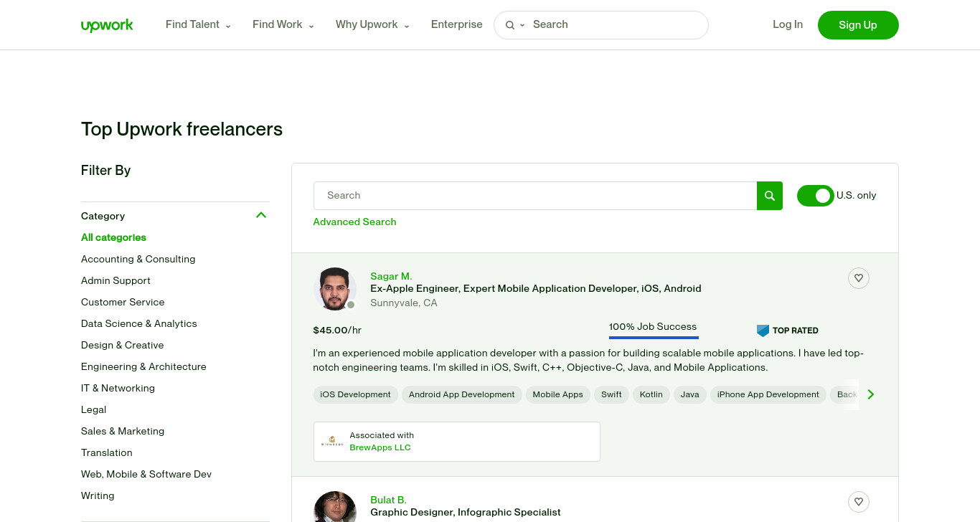Save Sagar M. with the heart icon
The height and width of the screenshot is (522, 980).
(x=859, y=278)
